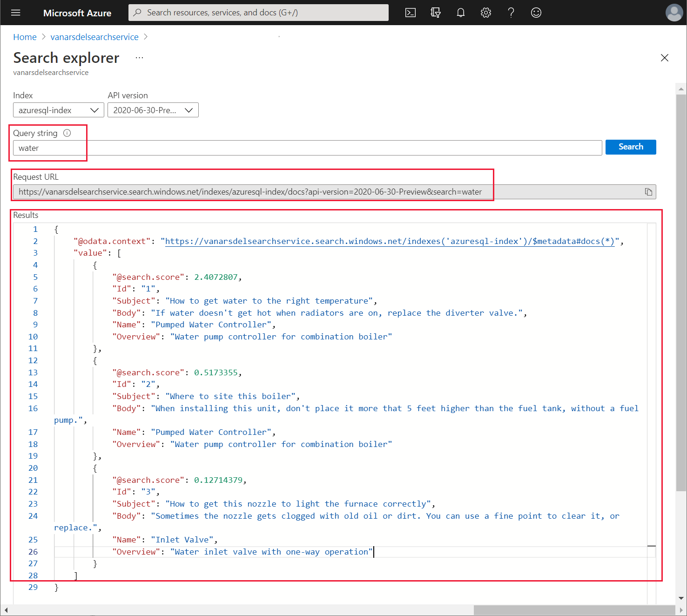Click the horizontal scrollbar left arrow
Image resolution: width=687 pixels, height=616 pixels.
click(x=6, y=610)
